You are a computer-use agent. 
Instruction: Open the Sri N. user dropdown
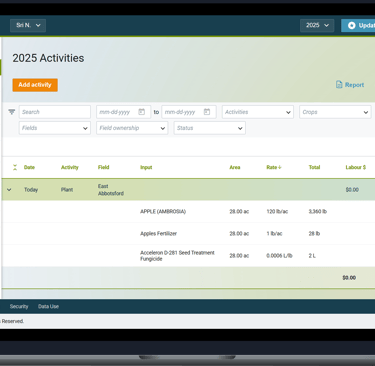pyautogui.click(x=28, y=25)
